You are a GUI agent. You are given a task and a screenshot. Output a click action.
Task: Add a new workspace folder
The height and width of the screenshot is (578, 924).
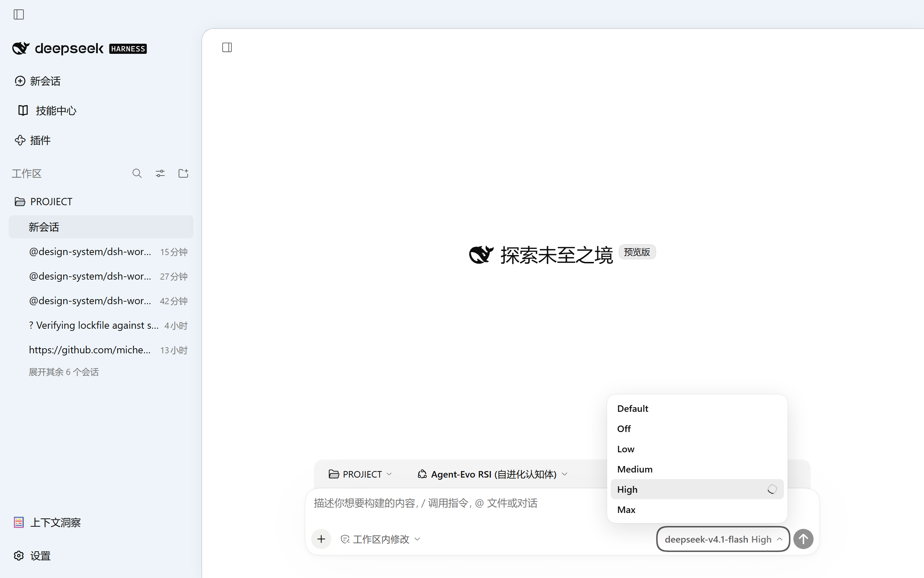(183, 173)
